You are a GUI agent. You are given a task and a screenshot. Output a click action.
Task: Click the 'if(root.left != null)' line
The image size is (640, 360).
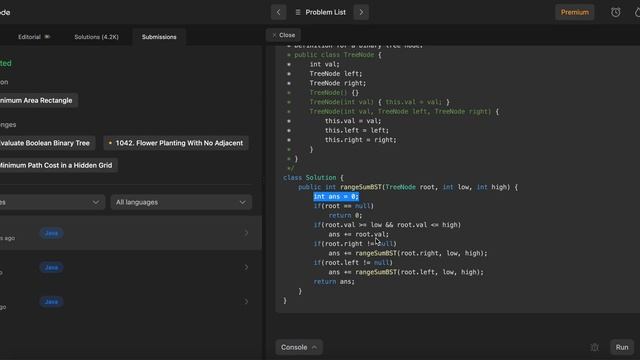353,262
